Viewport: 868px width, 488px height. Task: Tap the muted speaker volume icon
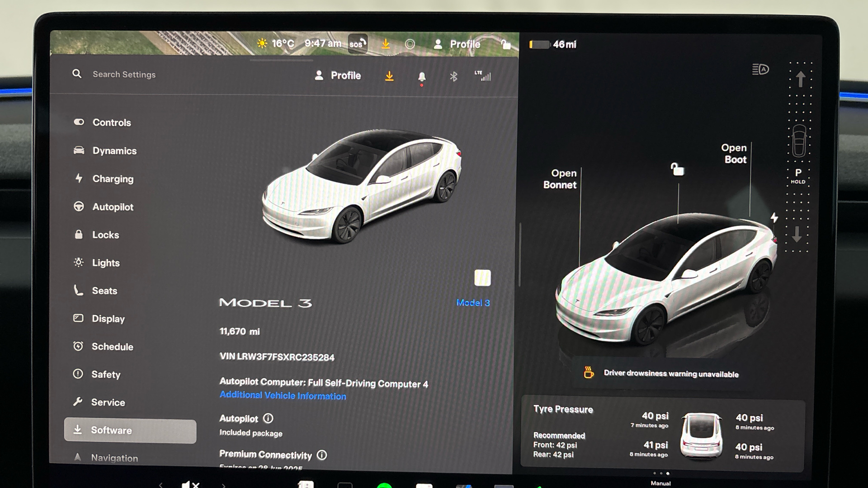pyautogui.click(x=190, y=484)
